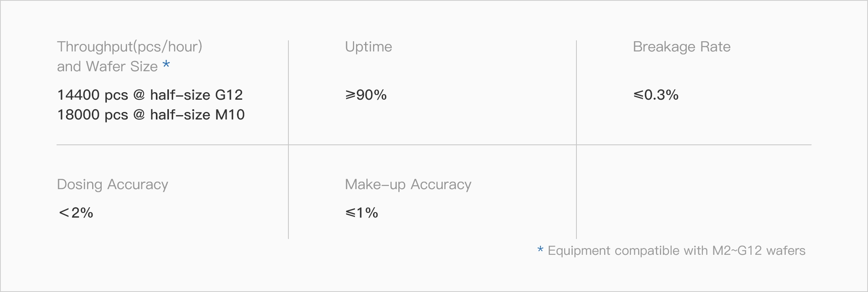Select the ≥90% uptime value
The height and width of the screenshot is (292, 868).
click(366, 95)
